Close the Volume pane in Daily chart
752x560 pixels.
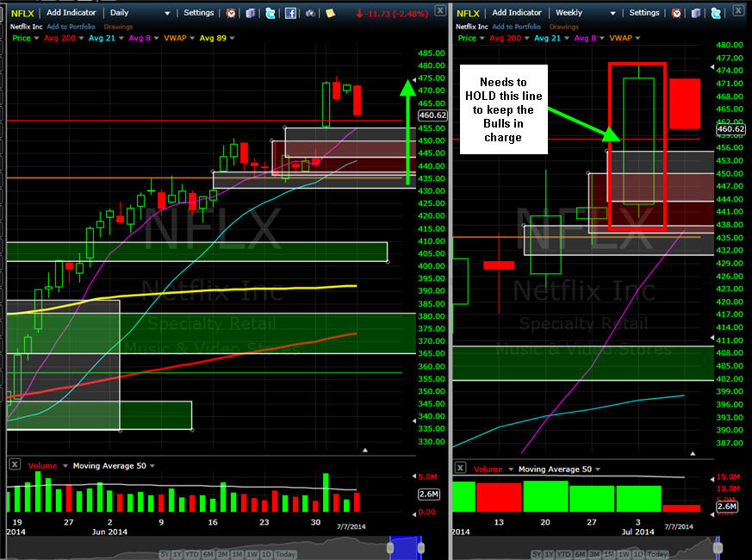pos(15,464)
